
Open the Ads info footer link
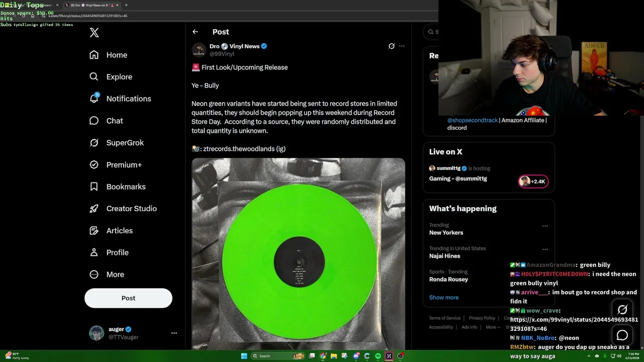pyautogui.click(x=469, y=327)
